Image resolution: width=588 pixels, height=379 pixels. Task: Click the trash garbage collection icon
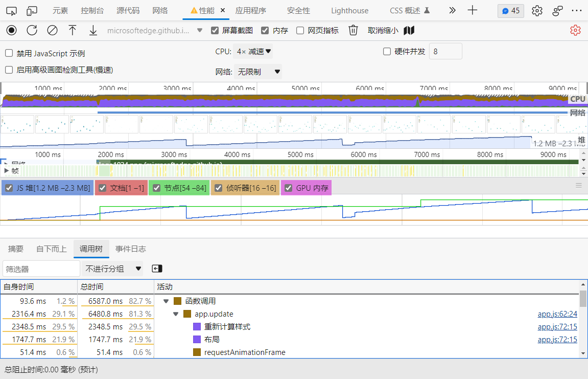353,30
